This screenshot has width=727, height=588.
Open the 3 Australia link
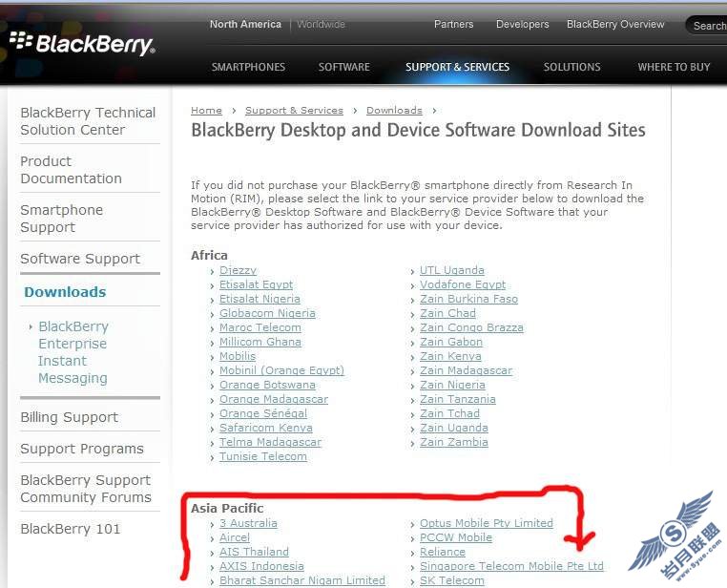point(248,523)
